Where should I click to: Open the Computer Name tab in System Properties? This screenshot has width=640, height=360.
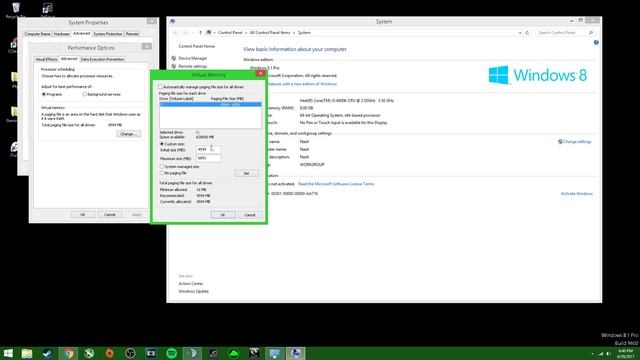(37, 34)
